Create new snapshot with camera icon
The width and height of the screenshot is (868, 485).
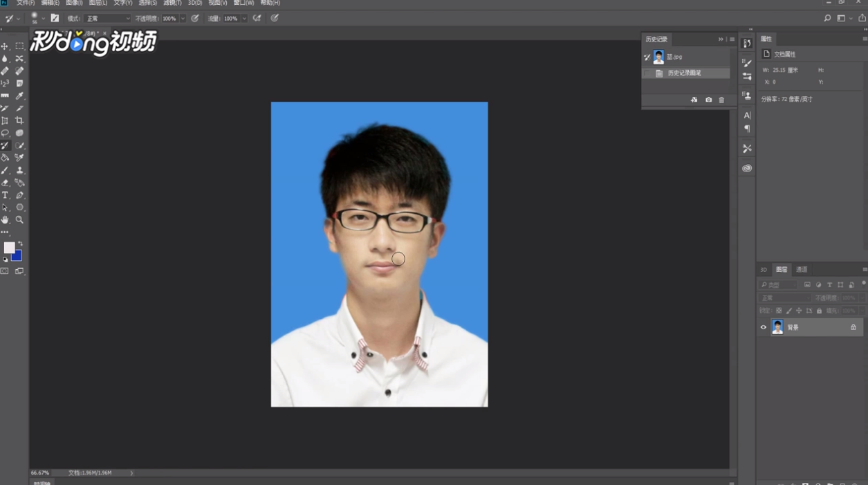point(708,100)
